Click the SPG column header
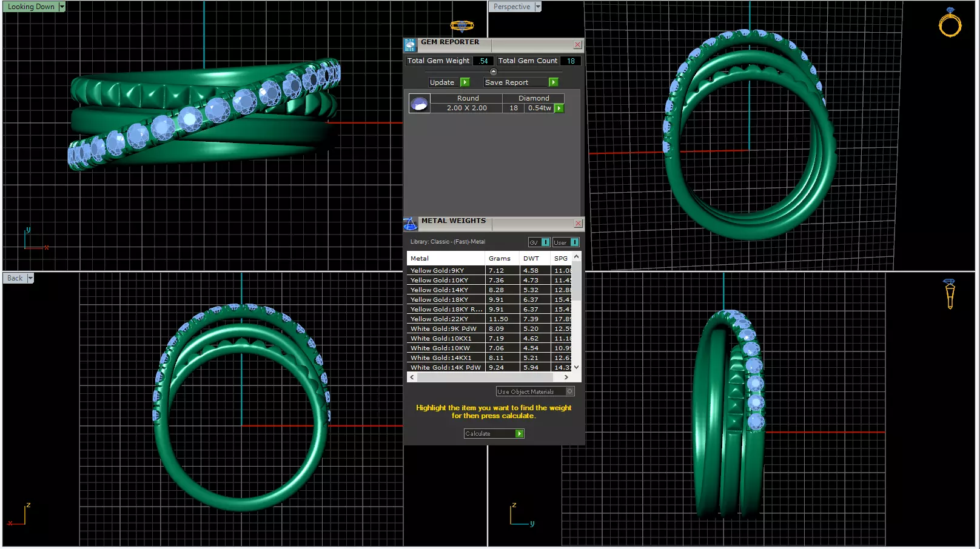Screen dimensions: 980x549 [562, 258]
